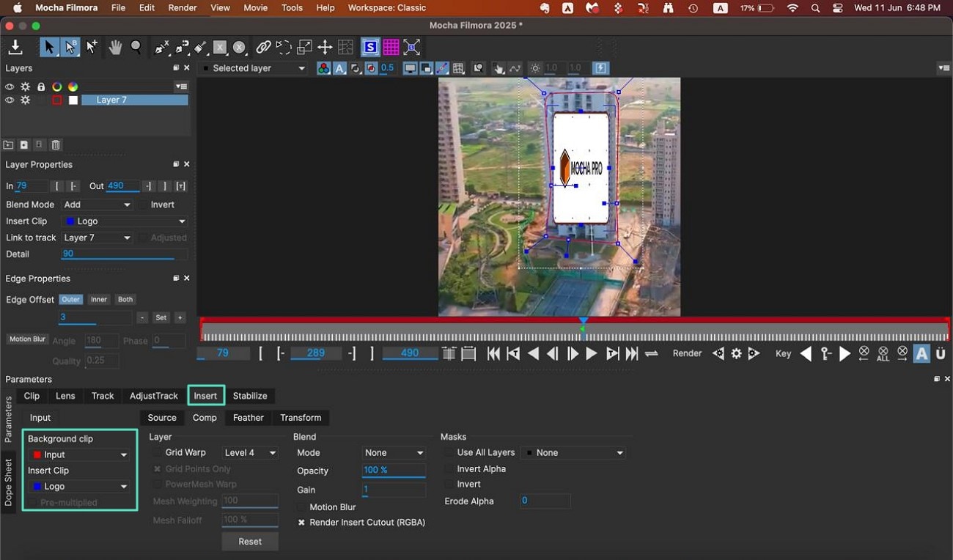The height and width of the screenshot is (560, 953).
Task: Open the Insert Clip Logo dropdown in Parameters
Action: [x=80, y=487]
